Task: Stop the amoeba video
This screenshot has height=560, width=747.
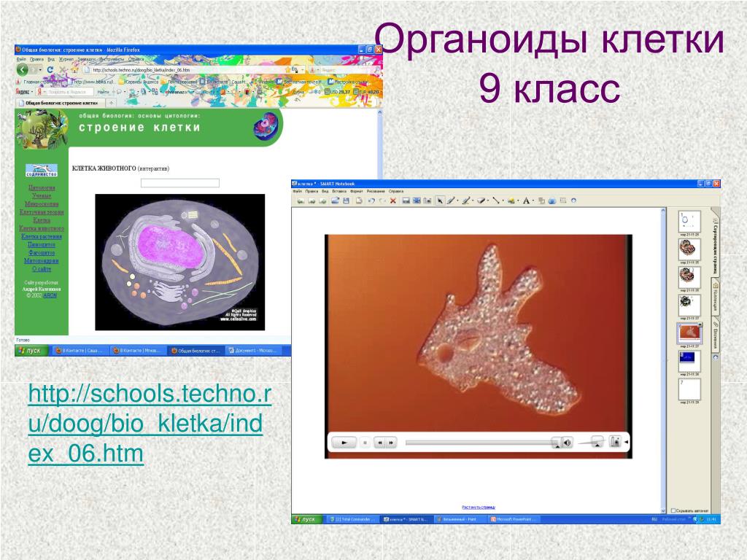Action: [365, 443]
